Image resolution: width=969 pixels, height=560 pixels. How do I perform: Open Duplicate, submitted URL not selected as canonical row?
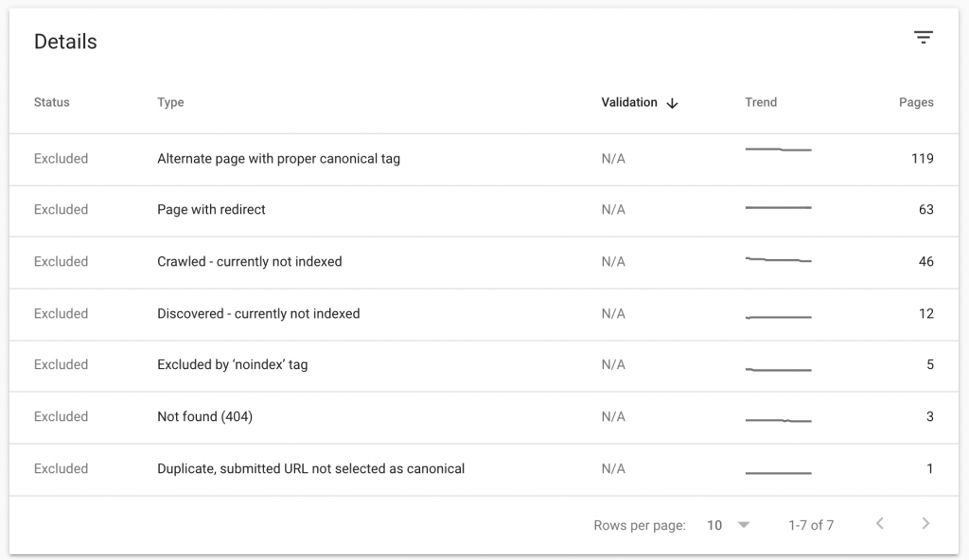coord(310,468)
